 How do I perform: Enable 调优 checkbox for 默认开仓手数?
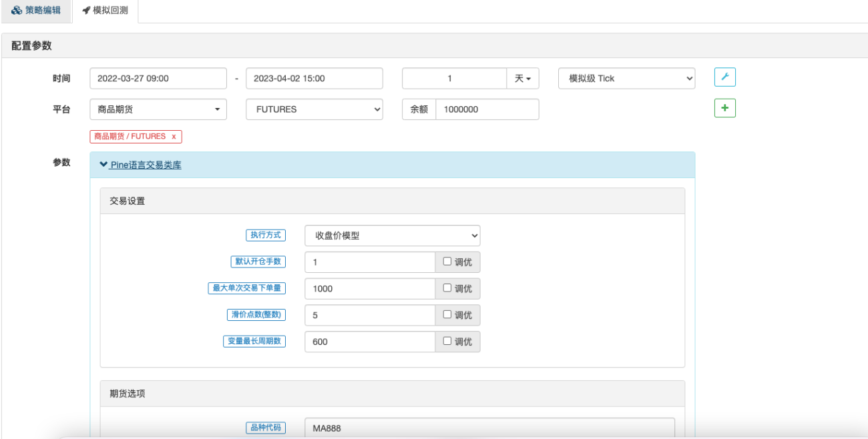447,262
